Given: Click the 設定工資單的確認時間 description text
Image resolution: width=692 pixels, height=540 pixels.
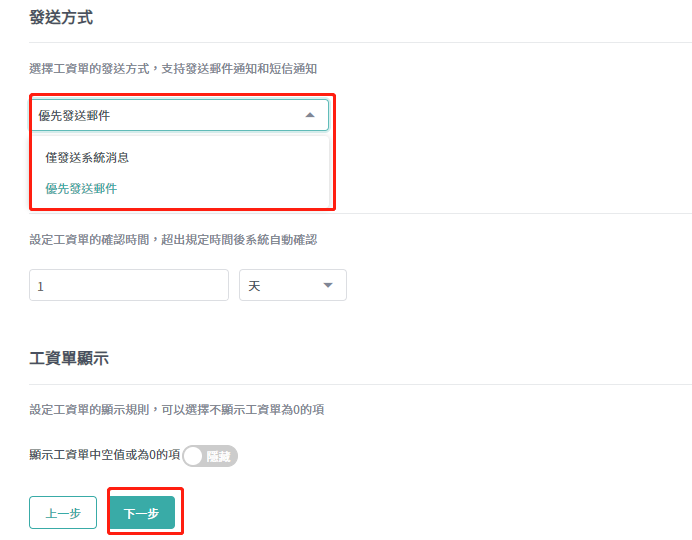Looking at the screenshot, I should tap(173, 240).
